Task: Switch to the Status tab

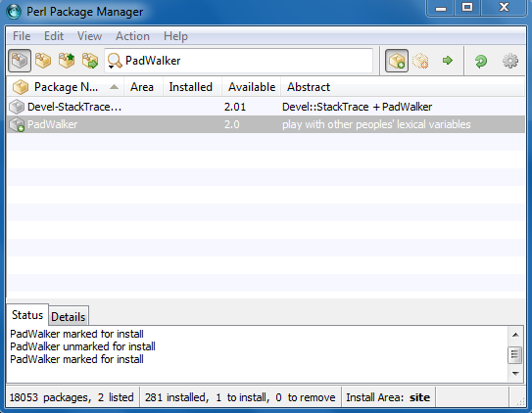Action: pos(27,315)
